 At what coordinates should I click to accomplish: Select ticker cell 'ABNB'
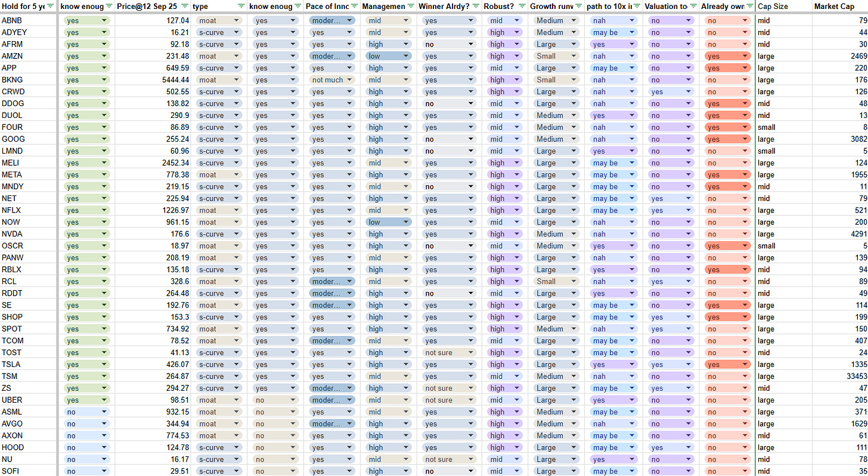(29, 20)
